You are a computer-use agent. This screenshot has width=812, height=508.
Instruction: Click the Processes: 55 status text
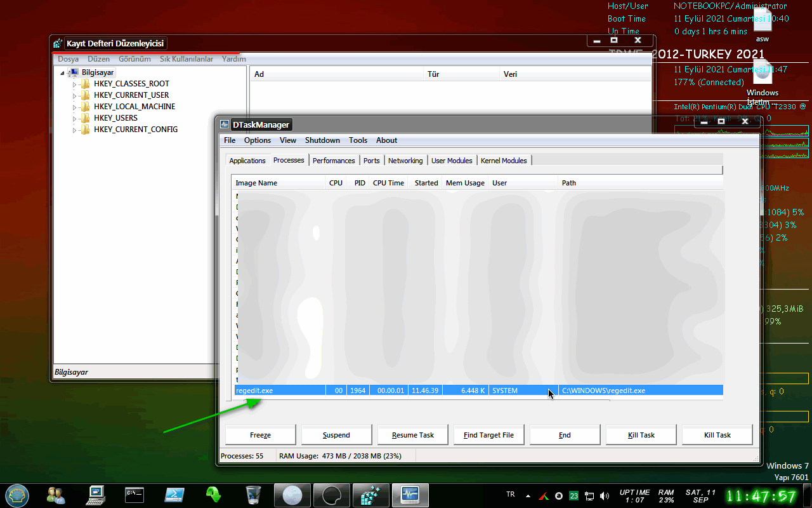click(x=242, y=456)
